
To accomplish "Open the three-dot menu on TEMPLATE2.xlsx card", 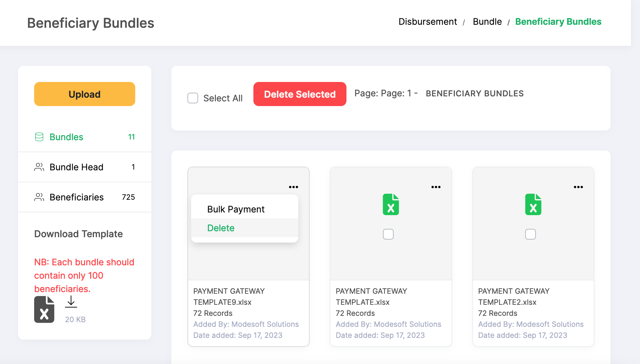I will tap(578, 187).
